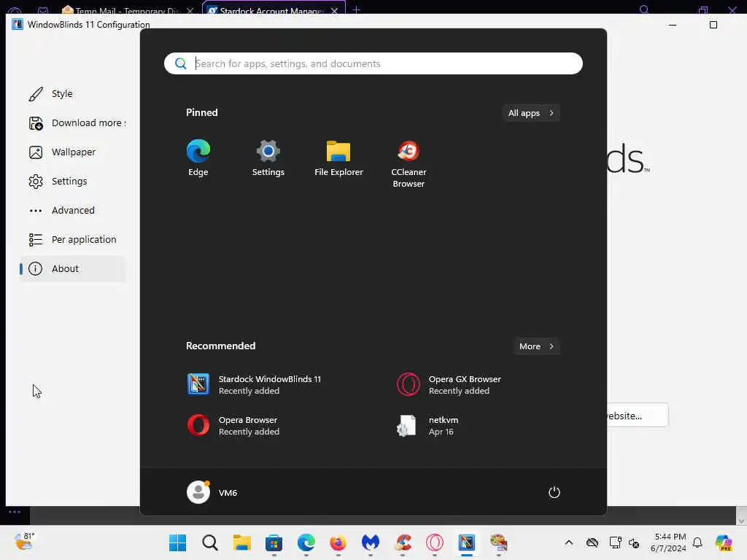Switch to Stardock Account Manager tab
The width and height of the screenshot is (747, 560).
(274, 9)
